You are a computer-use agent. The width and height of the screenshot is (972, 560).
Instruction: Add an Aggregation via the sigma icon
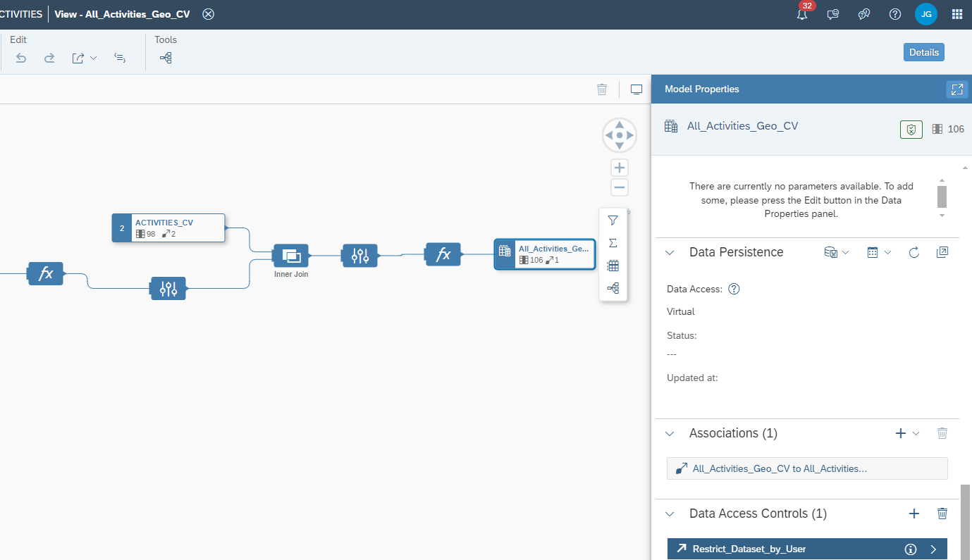613,242
